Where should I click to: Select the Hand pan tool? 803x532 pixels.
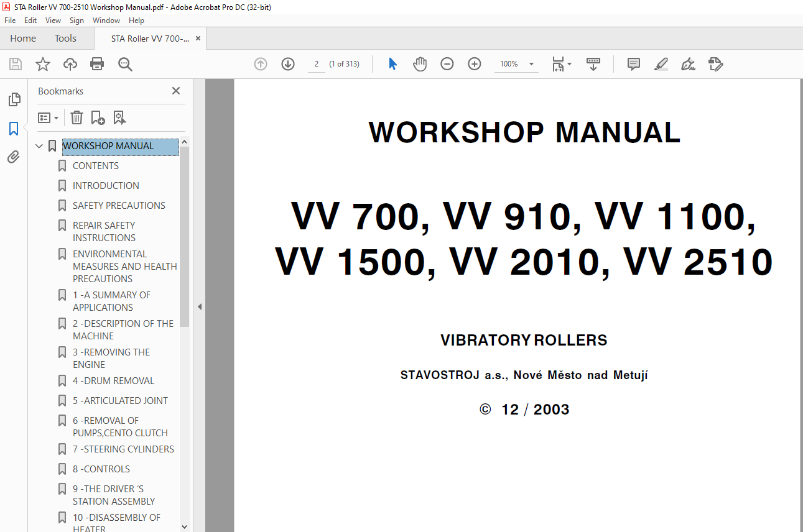point(420,64)
